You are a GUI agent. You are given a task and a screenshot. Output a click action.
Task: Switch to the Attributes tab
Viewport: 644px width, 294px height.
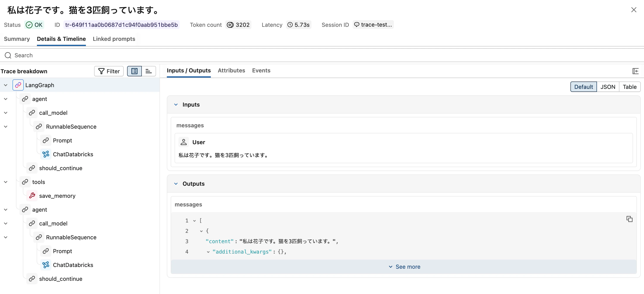point(231,71)
